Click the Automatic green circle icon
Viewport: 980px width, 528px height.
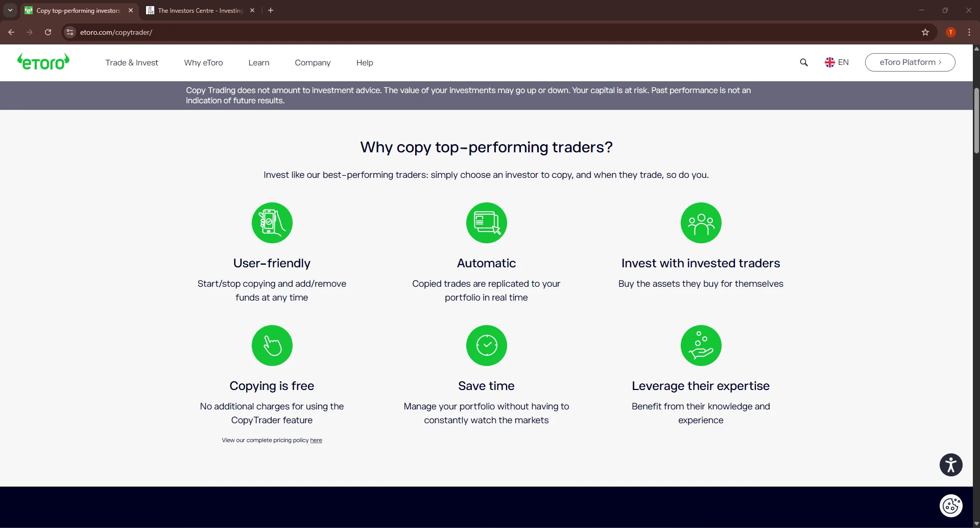[x=487, y=223]
